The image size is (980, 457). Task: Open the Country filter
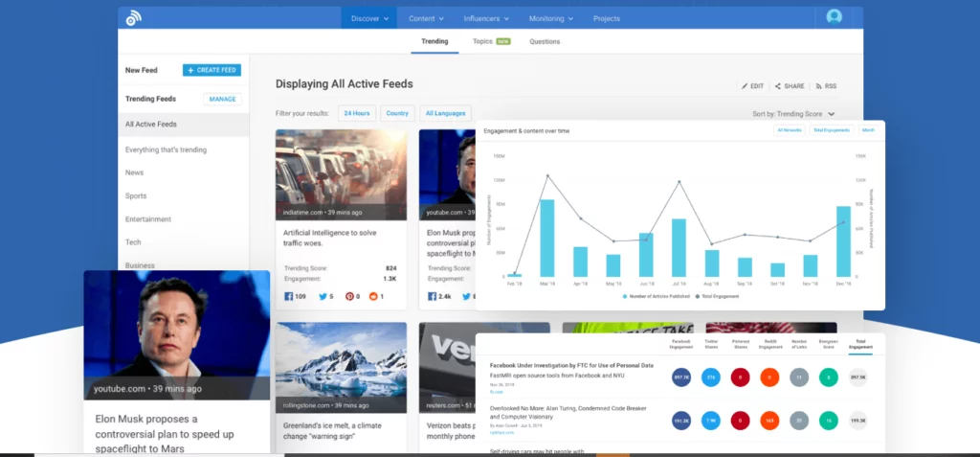pyautogui.click(x=397, y=113)
